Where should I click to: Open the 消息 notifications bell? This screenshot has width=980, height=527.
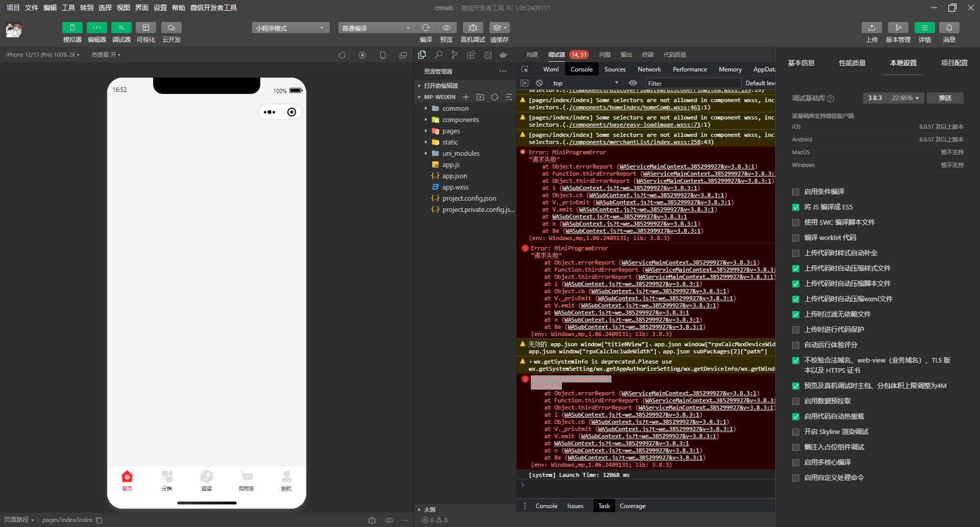pos(949,28)
